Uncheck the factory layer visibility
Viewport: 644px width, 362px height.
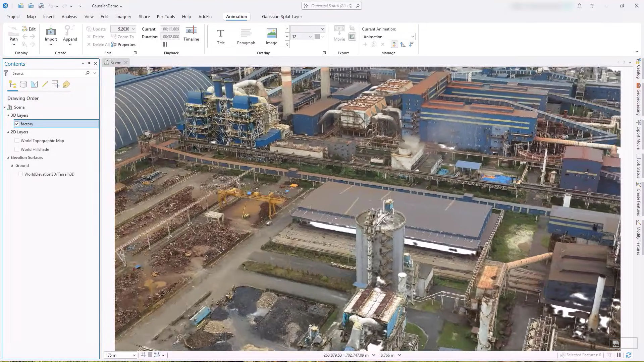pyautogui.click(x=17, y=124)
